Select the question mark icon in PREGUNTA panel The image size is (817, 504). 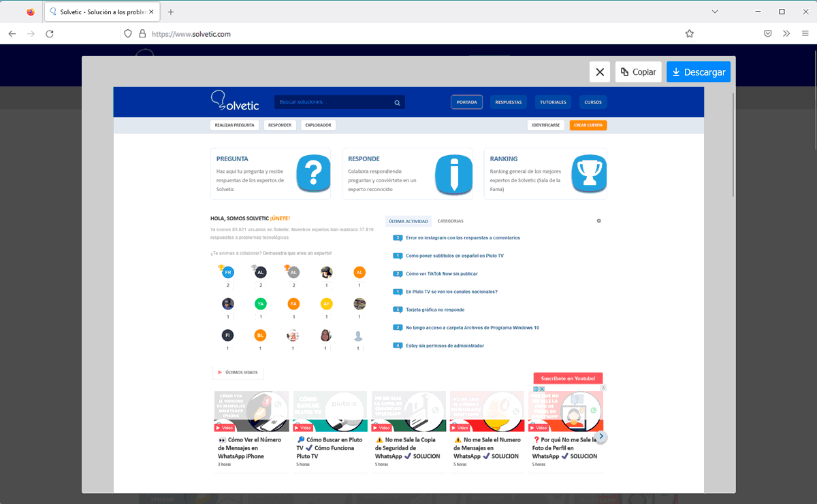[313, 174]
